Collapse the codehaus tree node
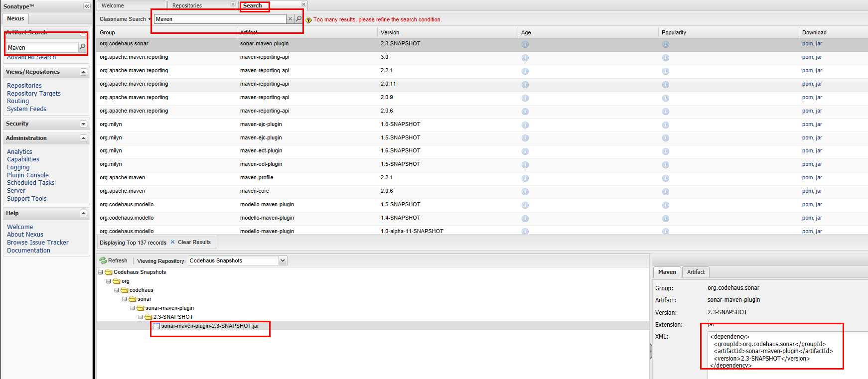868x379 pixels. click(117, 290)
